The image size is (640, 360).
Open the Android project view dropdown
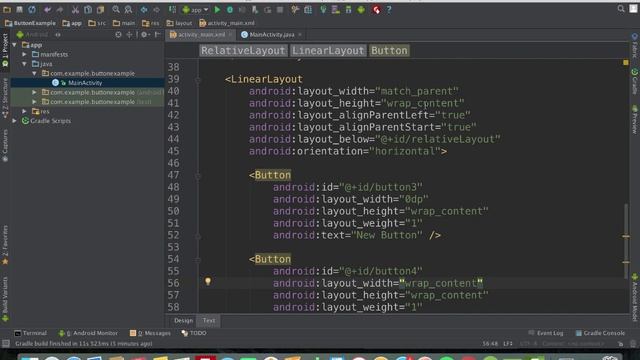[39, 35]
